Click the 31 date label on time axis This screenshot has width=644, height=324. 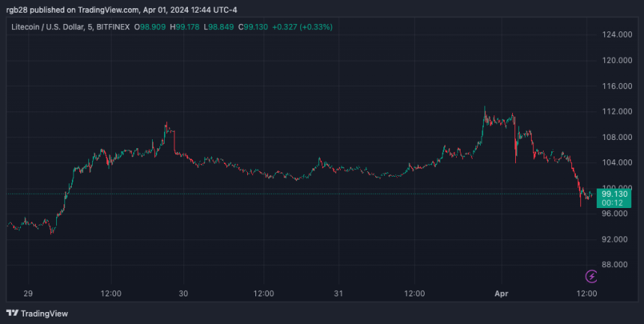click(x=338, y=293)
